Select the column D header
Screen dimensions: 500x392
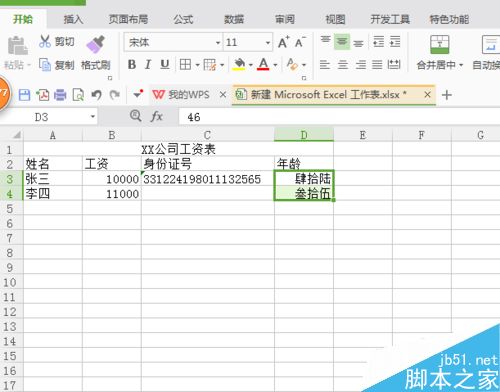[304, 135]
